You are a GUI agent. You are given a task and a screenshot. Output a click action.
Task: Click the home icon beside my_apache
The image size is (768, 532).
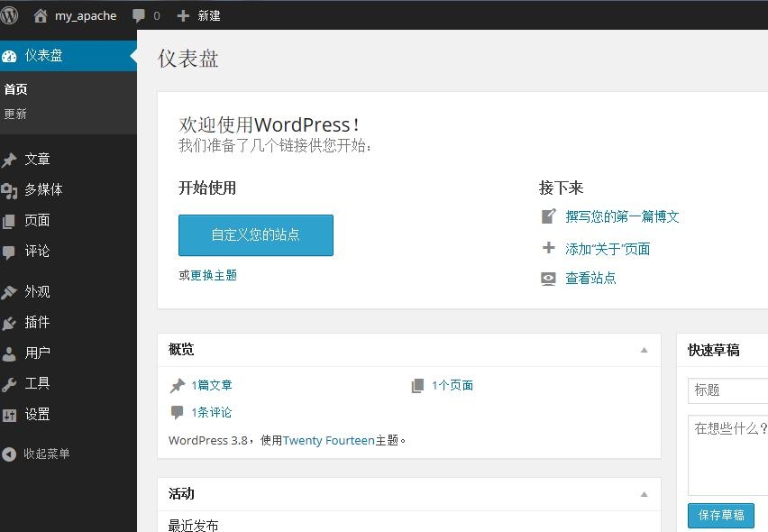(41, 15)
